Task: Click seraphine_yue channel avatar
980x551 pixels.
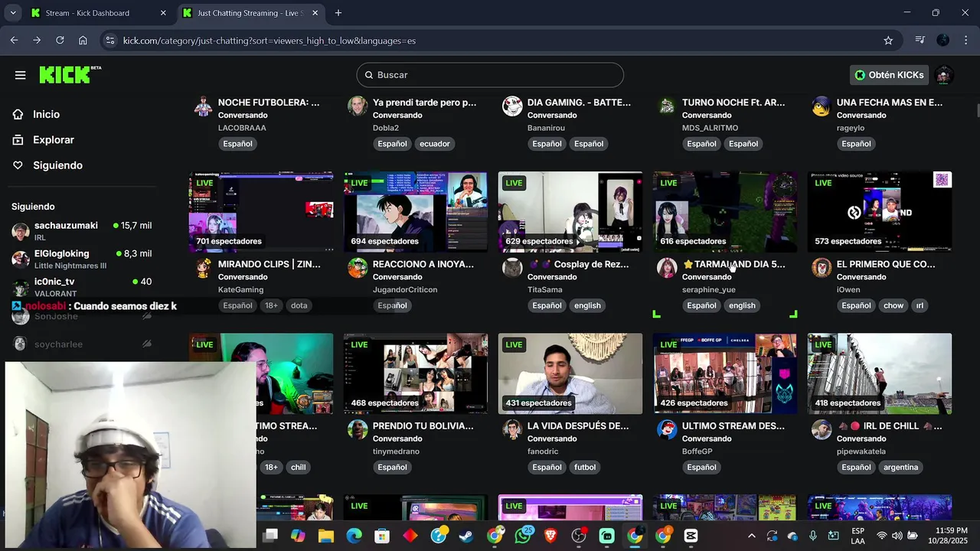Action: (x=667, y=268)
